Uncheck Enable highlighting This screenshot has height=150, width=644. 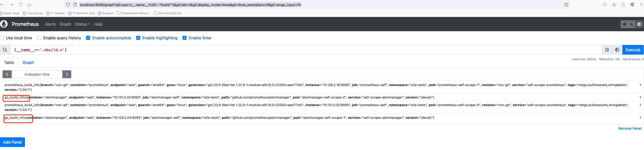(x=138, y=38)
